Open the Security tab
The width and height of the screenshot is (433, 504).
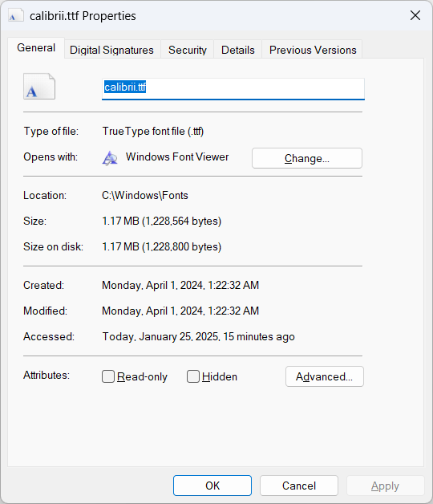click(x=188, y=50)
